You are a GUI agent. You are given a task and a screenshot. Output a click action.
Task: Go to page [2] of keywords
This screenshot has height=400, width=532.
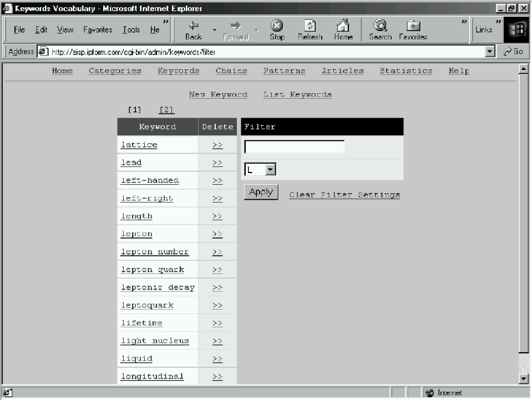coord(166,110)
